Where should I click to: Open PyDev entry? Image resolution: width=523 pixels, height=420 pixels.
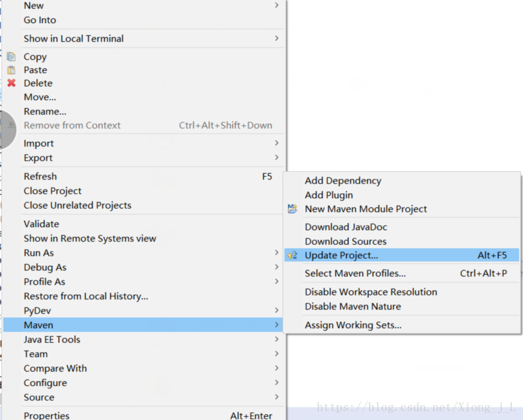[145, 311]
